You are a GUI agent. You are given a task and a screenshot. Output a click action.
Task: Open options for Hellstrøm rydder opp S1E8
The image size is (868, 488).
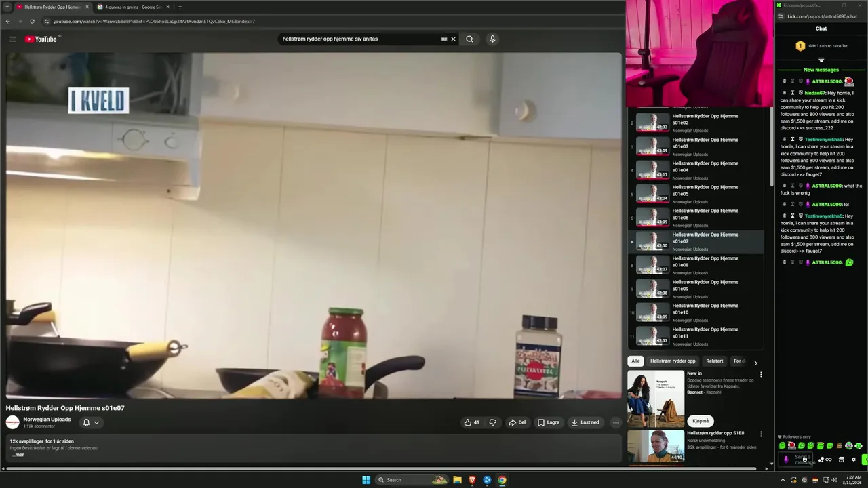click(x=761, y=434)
